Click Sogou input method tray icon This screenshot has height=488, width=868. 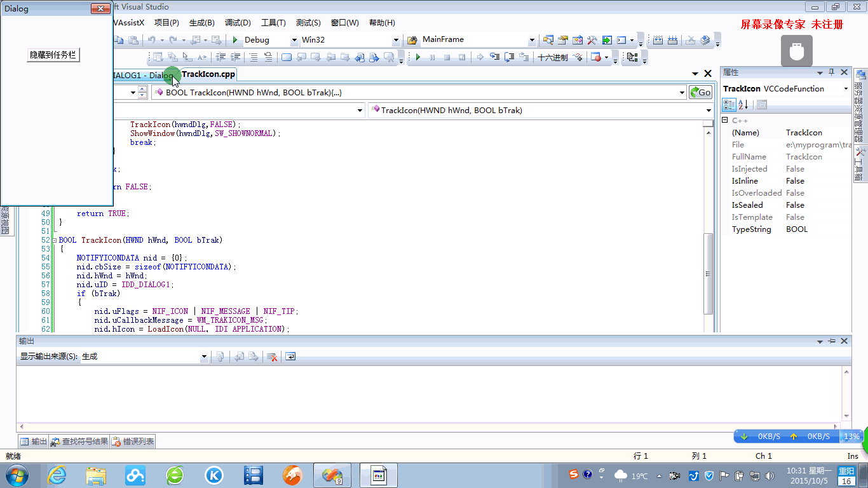pos(573,475)
